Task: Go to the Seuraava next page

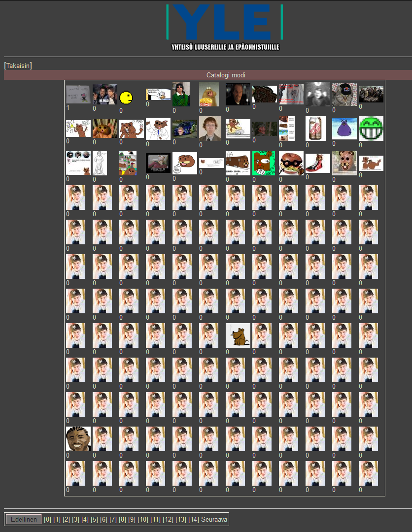Action: coord(214,520)
